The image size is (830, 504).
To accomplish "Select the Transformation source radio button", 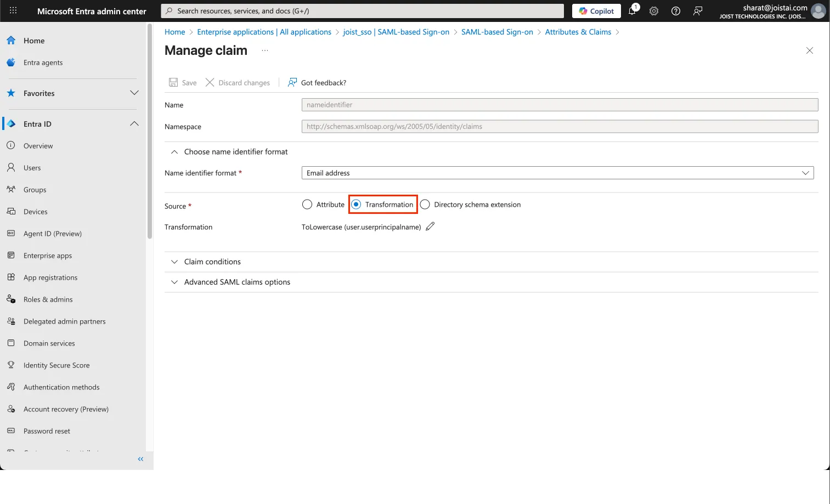I will (x=356, y=205).
